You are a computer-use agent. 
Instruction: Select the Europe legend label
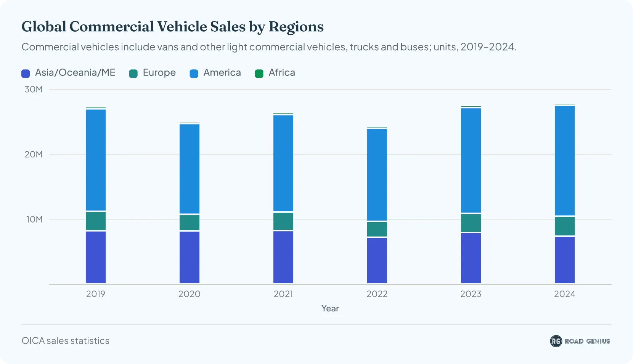pos(159,73)
